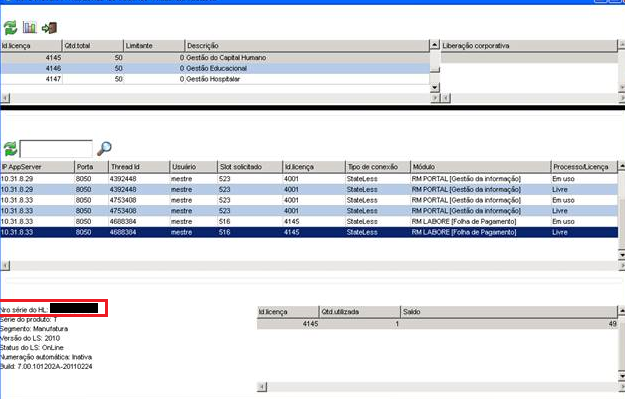
Task: Click 'Numeração automática: Inativa' text
Action: click(x=46, y=357)
